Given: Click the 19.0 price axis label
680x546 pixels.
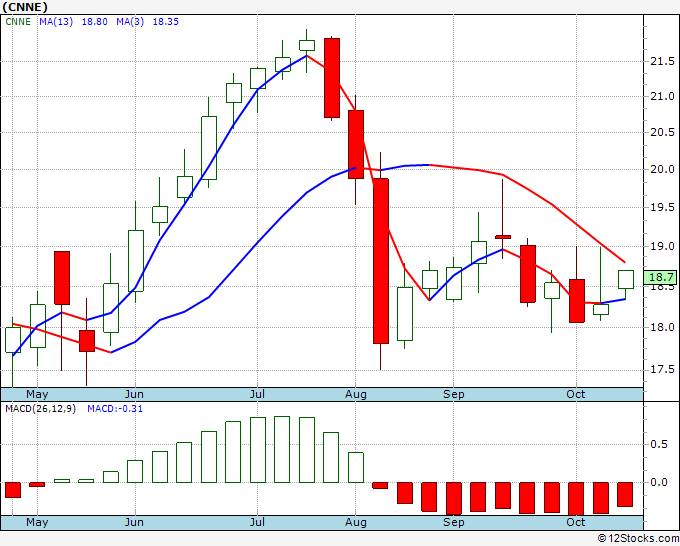Looking at the screenshot, I should pos(662,246).
